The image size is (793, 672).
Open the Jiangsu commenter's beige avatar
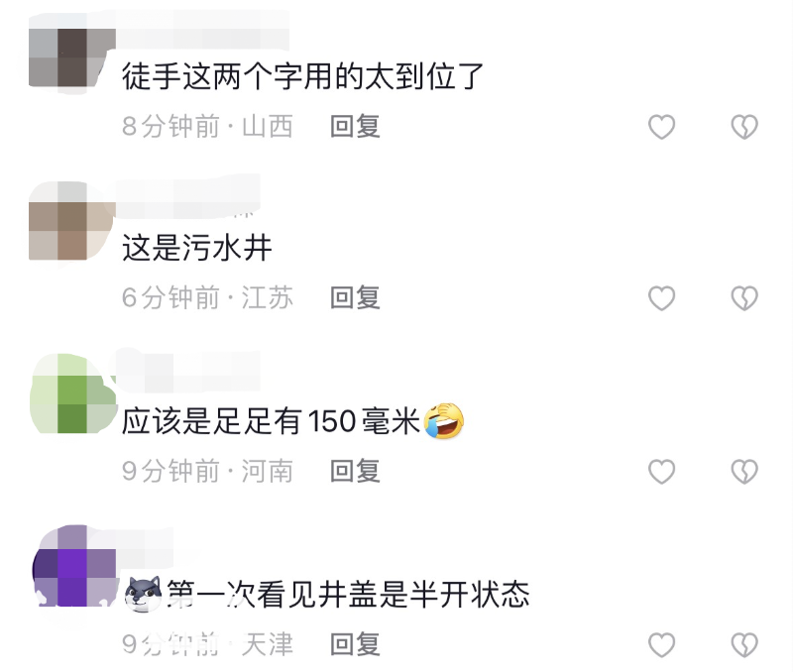tap(71, 221)
